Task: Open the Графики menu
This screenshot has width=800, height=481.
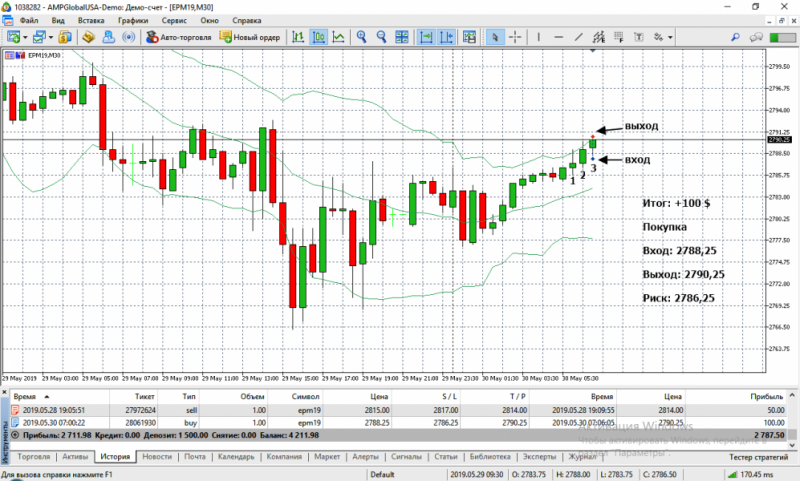Action: (x=133, y=20)
